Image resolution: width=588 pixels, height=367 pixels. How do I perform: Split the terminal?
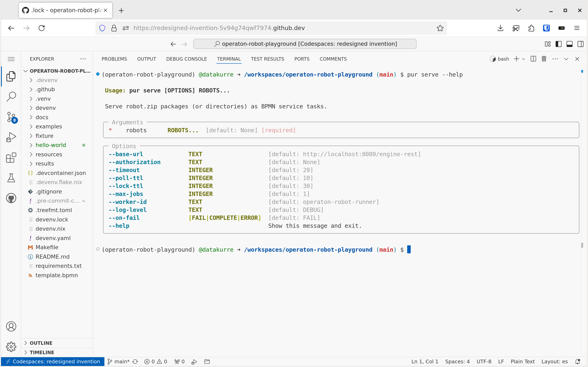(533, 59)
